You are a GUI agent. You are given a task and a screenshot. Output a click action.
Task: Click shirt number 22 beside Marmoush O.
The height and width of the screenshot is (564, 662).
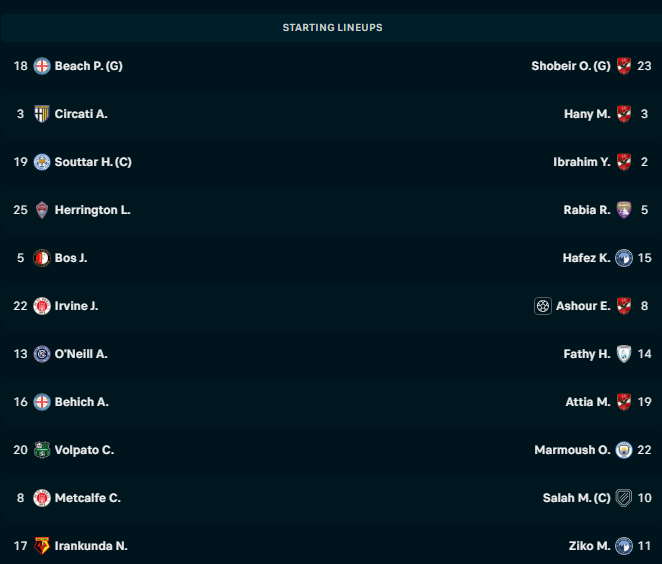click(x=644, y=450)
